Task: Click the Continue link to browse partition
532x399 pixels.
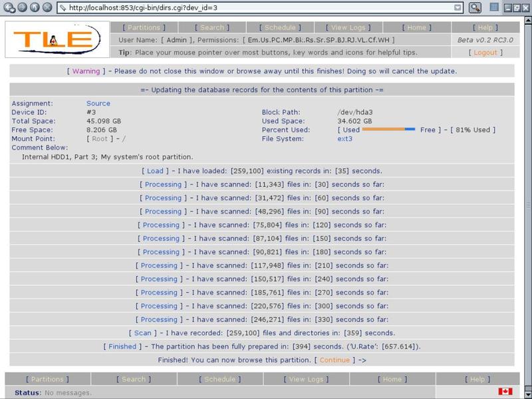Action: pyautogui.click(x=334, y=360)
